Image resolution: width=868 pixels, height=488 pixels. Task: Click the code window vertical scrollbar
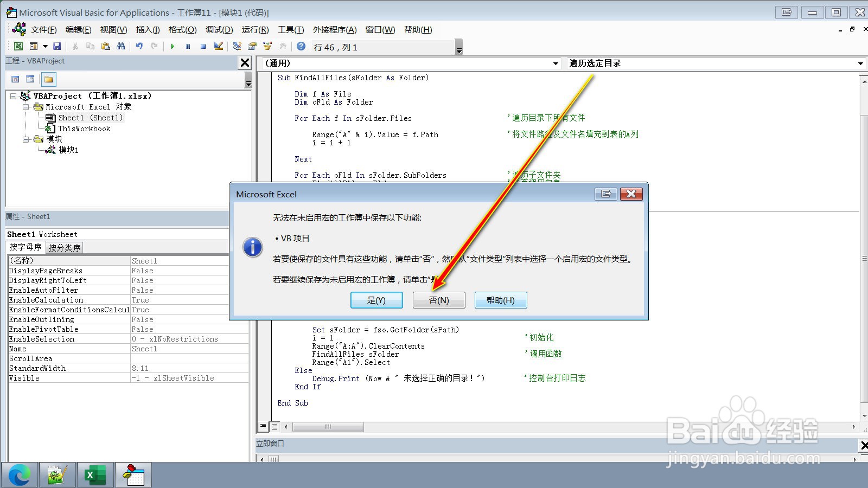click(x=864, y=258)
